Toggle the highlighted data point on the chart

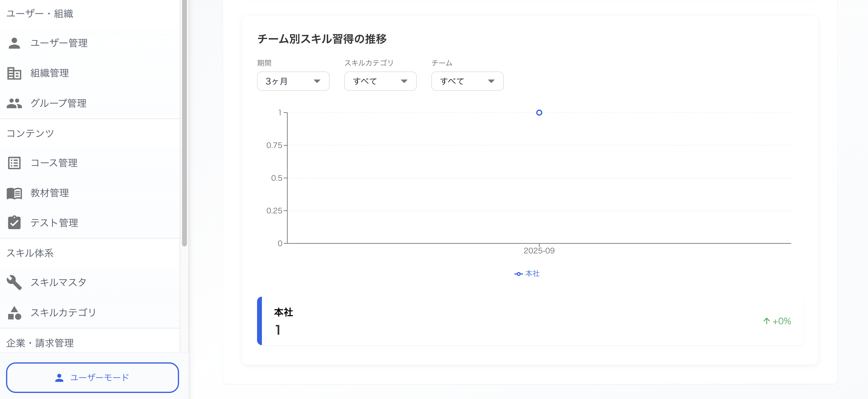(x=539, y=112)
